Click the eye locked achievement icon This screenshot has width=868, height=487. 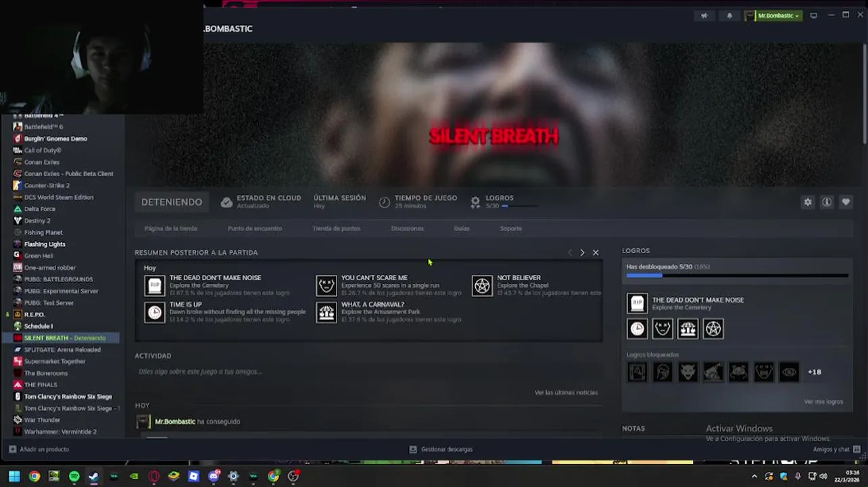[x=789, y=372]
